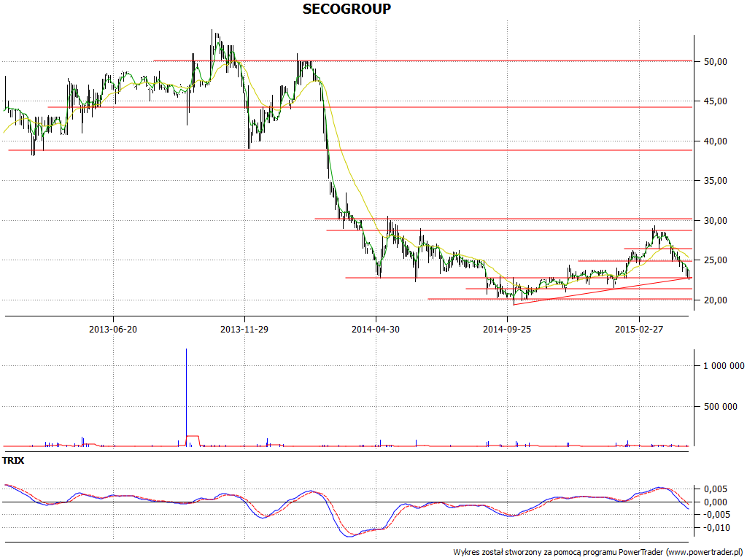Click the 2013-06-20 date label
The height and width of the screenshot is (560, 747).
(x=113, y=329)
